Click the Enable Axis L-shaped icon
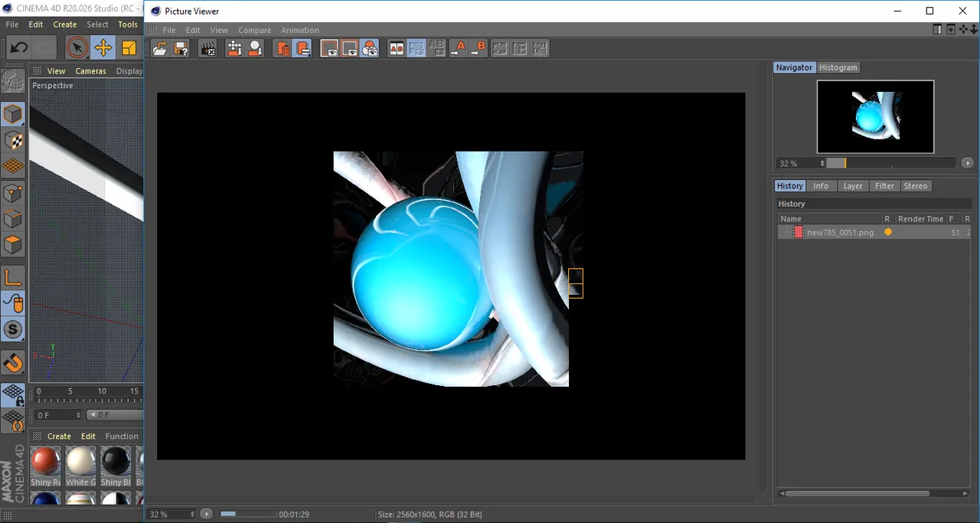Image resolution: width=980 pixels, height=523 pixels. tap(13, 278)
